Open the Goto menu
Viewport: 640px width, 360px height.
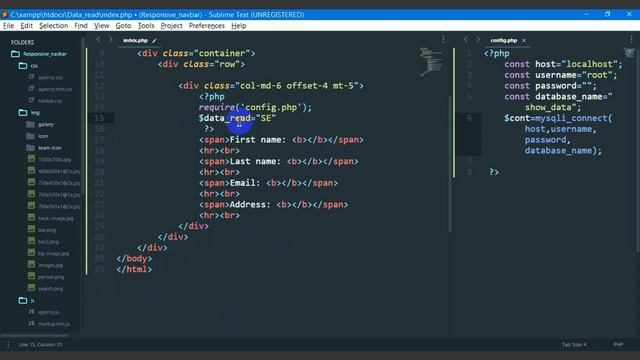coord(123,26)
